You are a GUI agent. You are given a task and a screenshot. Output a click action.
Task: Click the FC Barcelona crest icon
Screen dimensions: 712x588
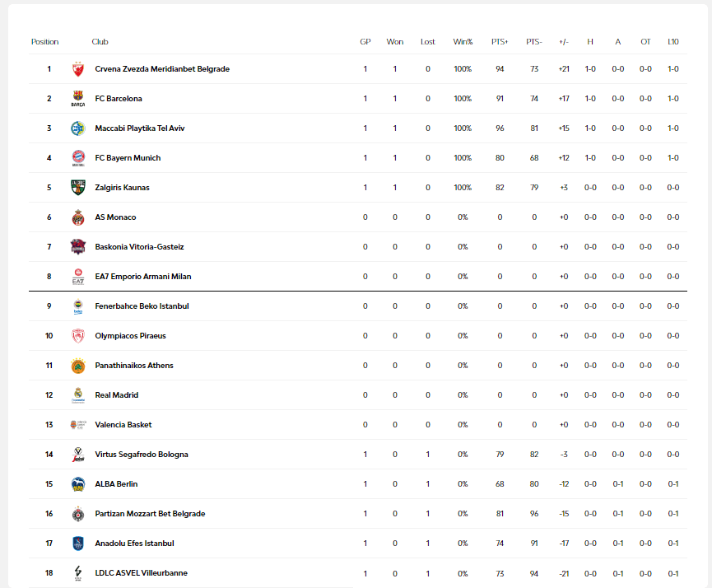(x=78, y=99)
